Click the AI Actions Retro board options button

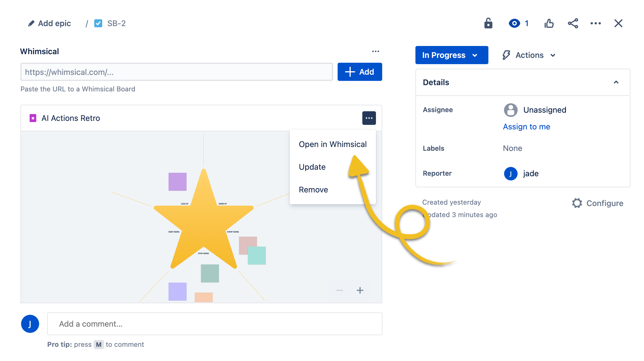369,118
